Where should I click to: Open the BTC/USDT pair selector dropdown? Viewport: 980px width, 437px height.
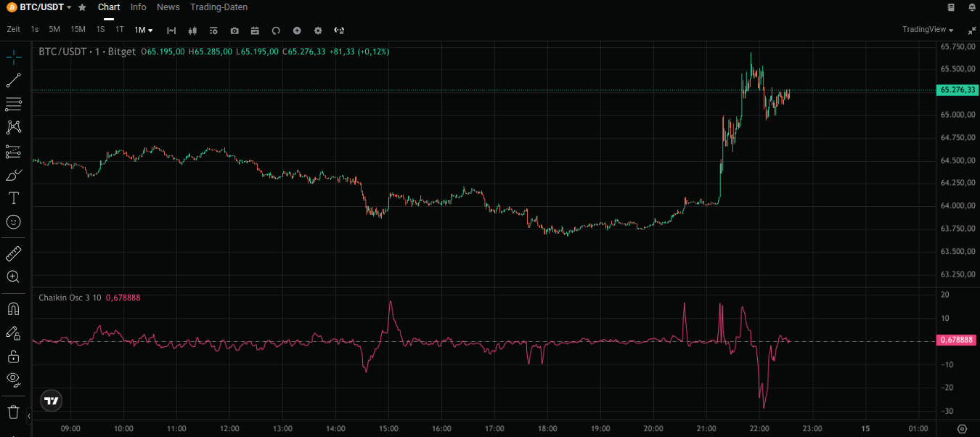pos(46,7)
